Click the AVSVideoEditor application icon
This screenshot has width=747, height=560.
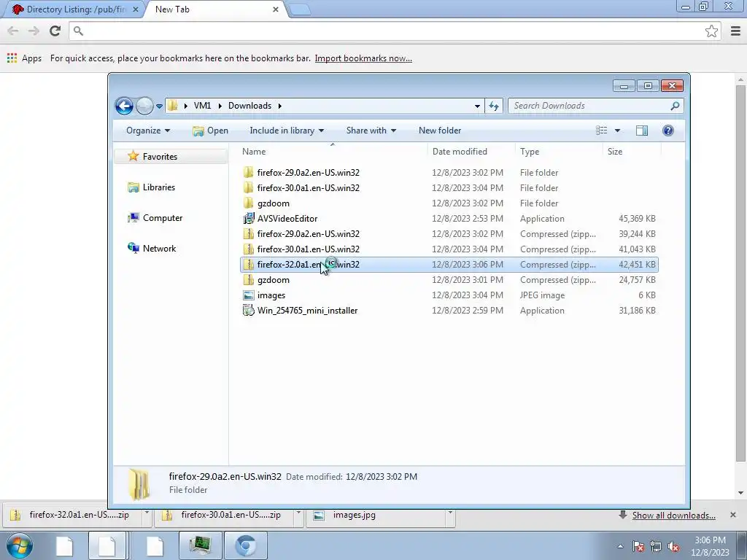[248, 219]
